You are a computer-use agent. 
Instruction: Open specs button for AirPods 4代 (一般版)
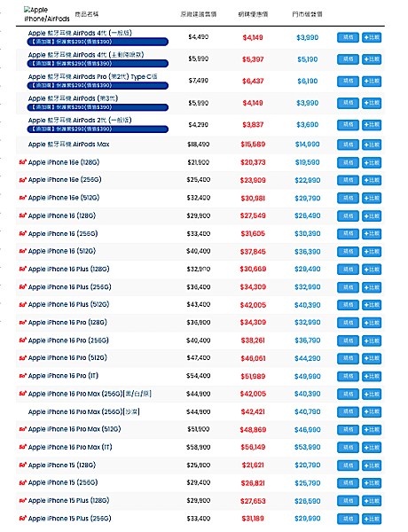pos(348,37)
